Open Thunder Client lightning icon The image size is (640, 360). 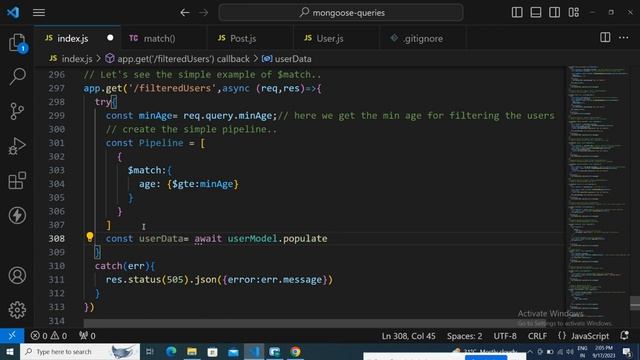click(x=17, y=216)
